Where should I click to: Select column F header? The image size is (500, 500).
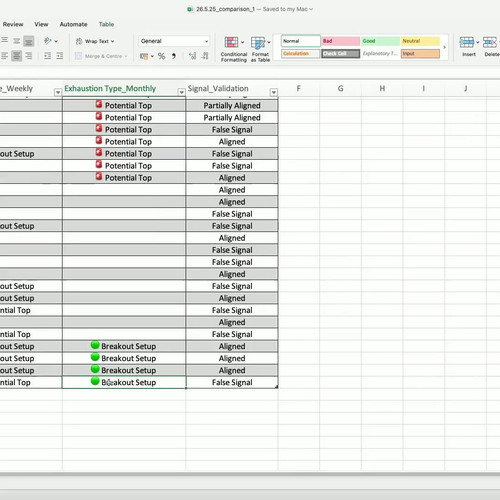point(299,88)
